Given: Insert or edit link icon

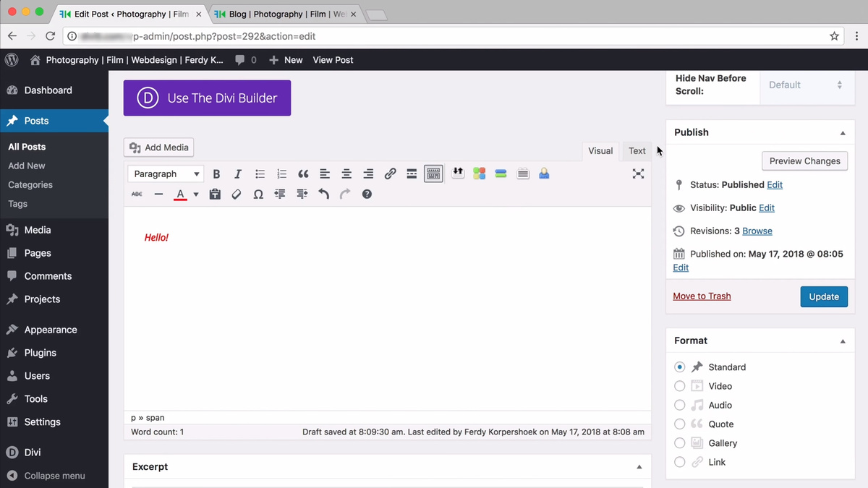Looking at the screenshot, I should pyautogui.click(x=390, y=174).
